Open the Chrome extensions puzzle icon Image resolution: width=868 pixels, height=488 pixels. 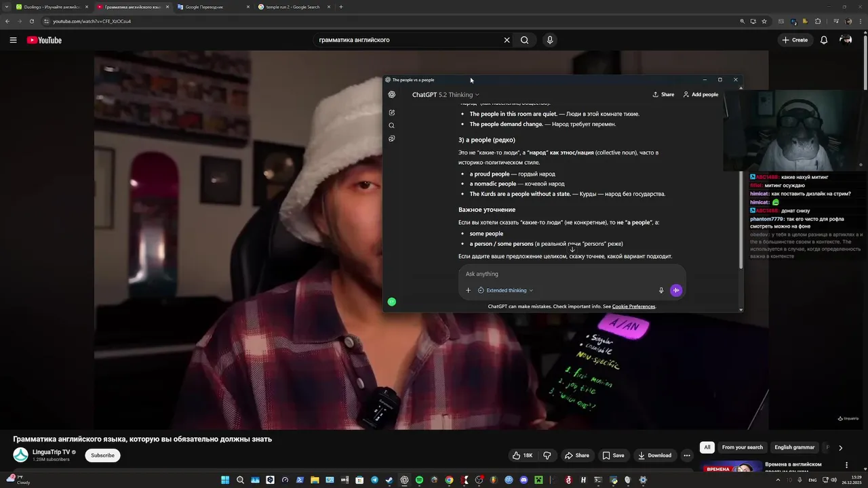point(818,21)
